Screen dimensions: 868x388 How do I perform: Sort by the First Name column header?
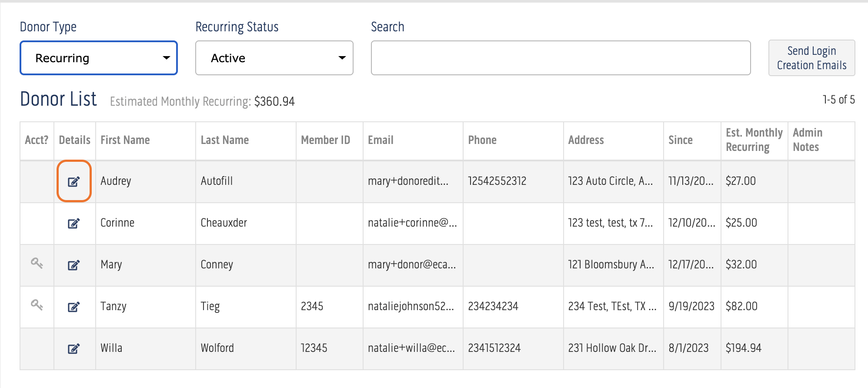pos(125,140)
